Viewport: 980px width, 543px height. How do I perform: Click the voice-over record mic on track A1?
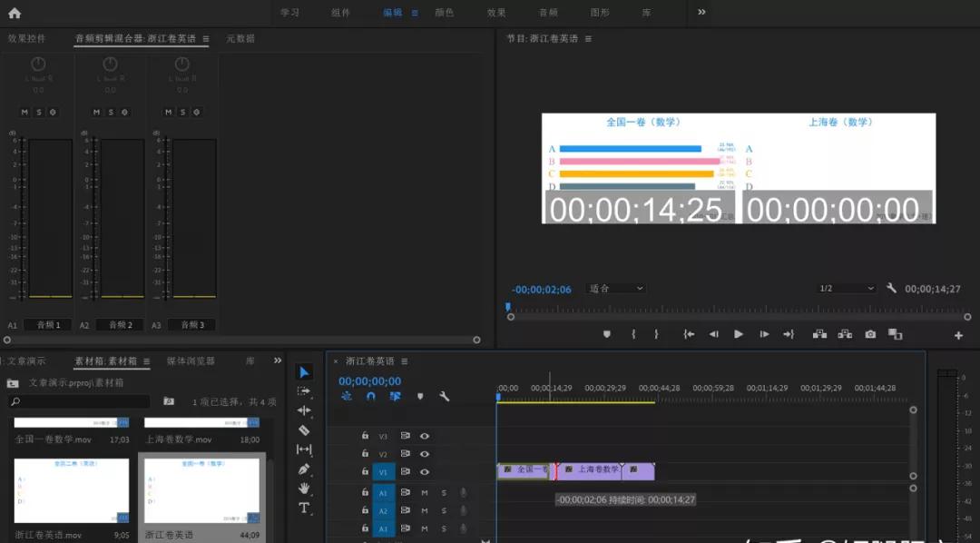pyautogui.click(x=463, y=491)
